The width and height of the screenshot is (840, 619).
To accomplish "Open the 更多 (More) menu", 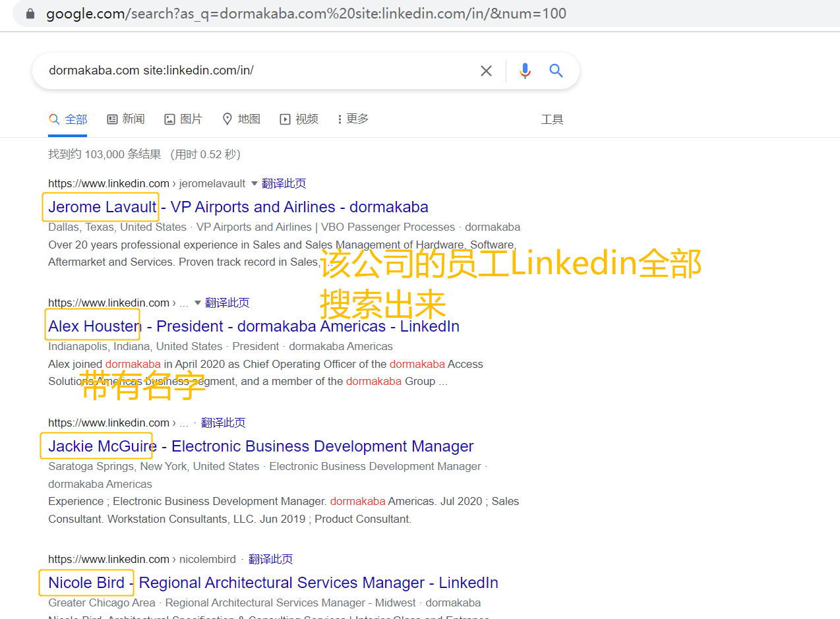I will coord(353,119).
